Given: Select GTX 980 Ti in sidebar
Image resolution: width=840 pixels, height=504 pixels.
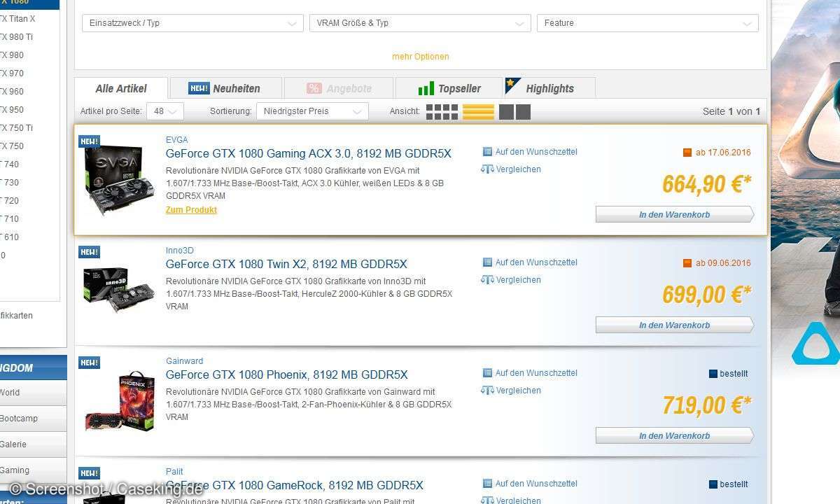Looking at the screenshot, I should coord(16,37).
